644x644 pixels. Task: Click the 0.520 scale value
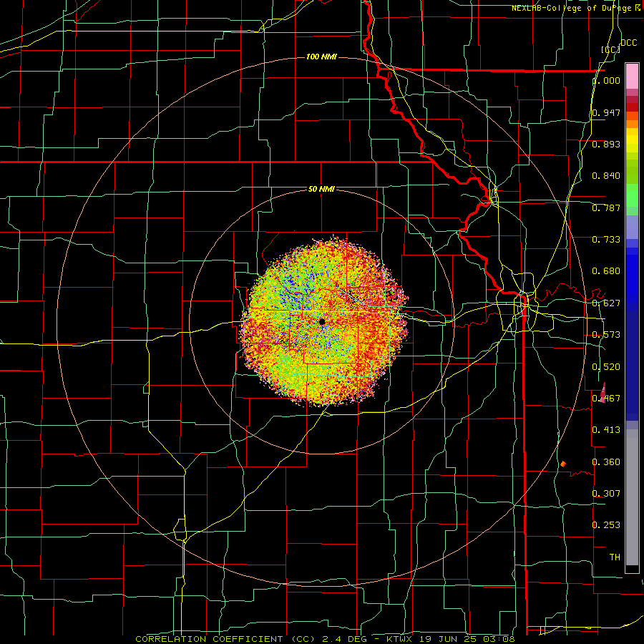click(606, 367)
